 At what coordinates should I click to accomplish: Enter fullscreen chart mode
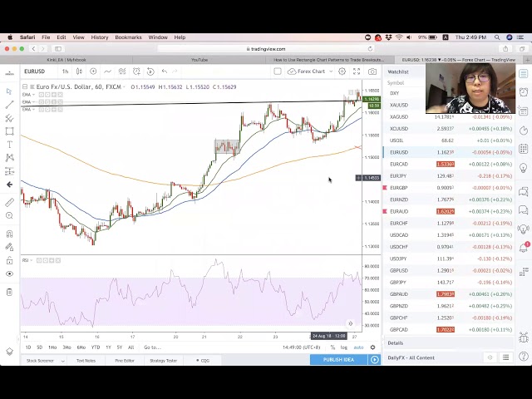[357, 71]
